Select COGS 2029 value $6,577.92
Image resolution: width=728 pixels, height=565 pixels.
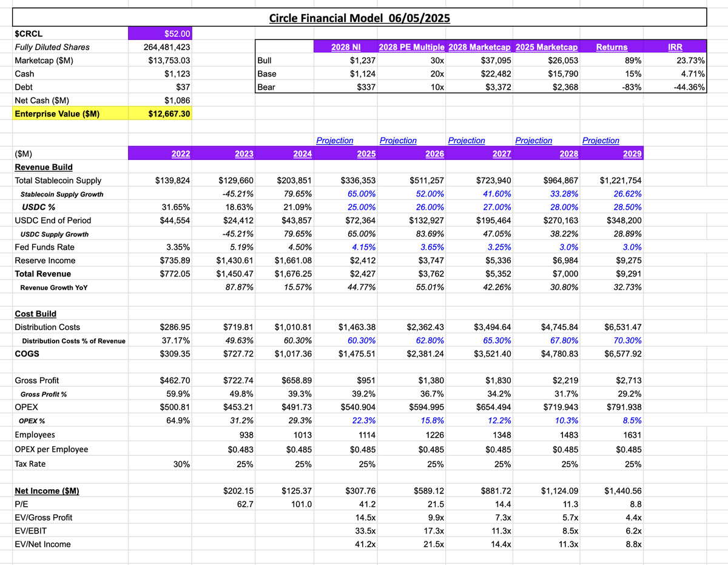pos(623,354)
